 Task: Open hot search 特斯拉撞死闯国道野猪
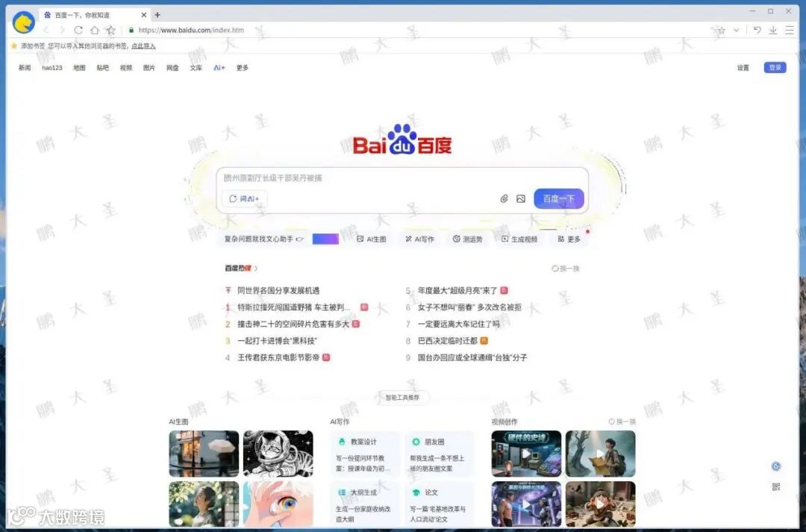293,307
